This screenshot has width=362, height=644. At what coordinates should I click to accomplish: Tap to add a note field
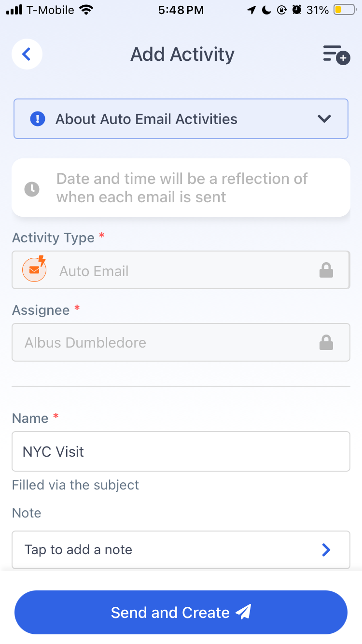tap(181, 549)
